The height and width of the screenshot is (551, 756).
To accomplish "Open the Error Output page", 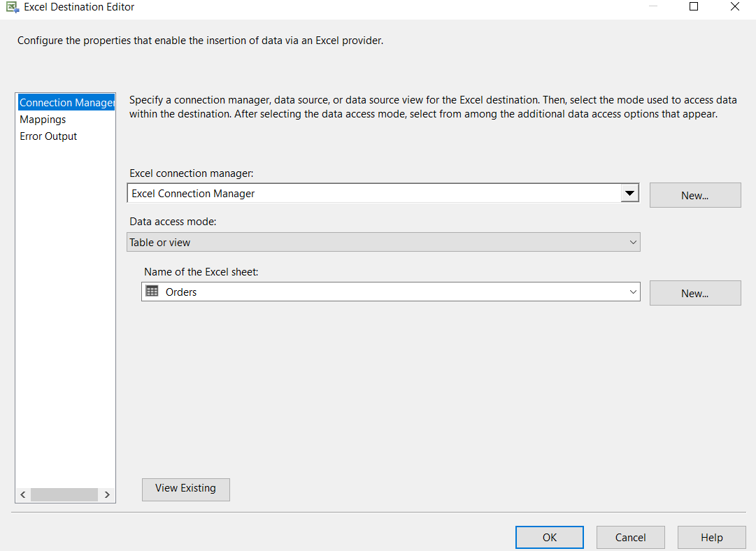I will [x=48, y=136].
